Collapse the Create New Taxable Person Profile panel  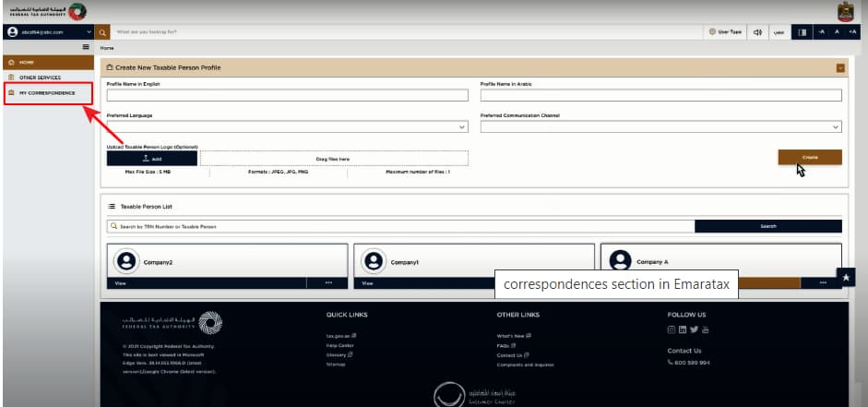[841, 68]
